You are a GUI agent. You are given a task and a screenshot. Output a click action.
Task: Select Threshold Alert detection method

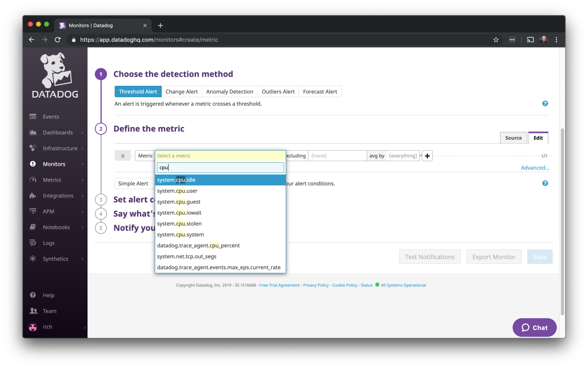point(138,91)
